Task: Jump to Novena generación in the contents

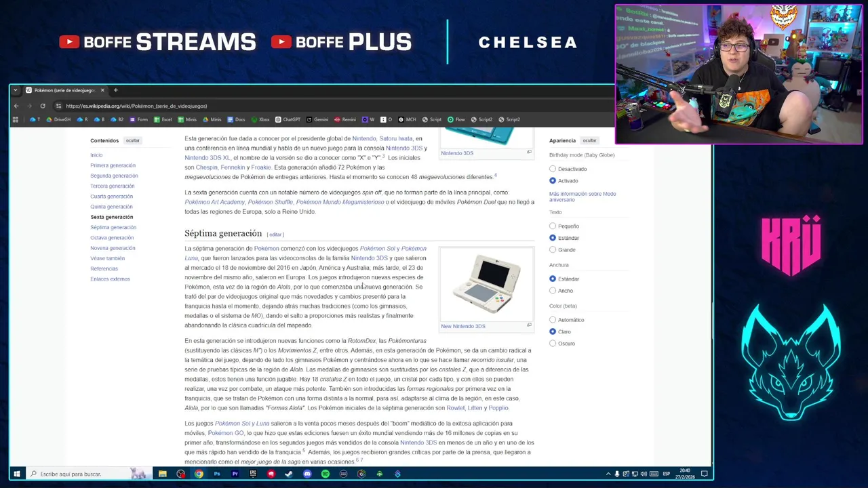Action: coord(113,248)
